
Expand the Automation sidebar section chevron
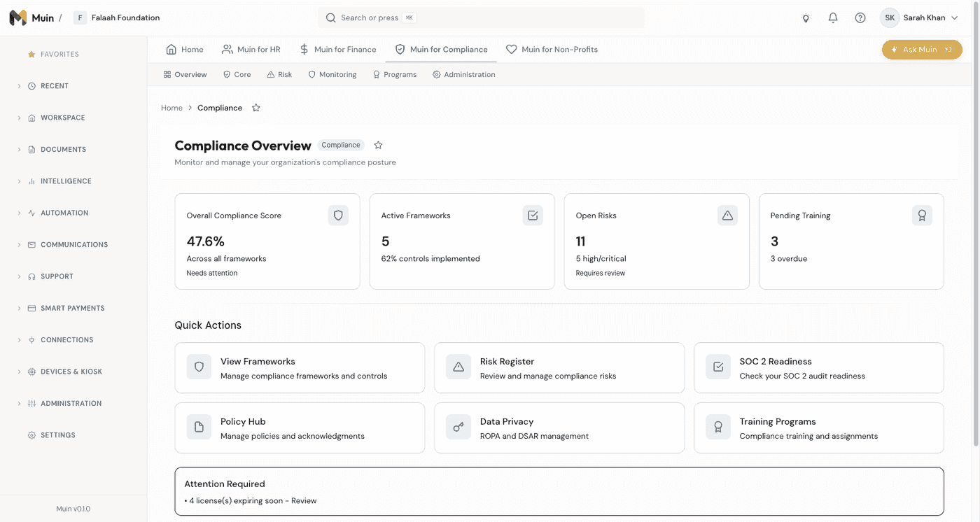pos(19,213)
